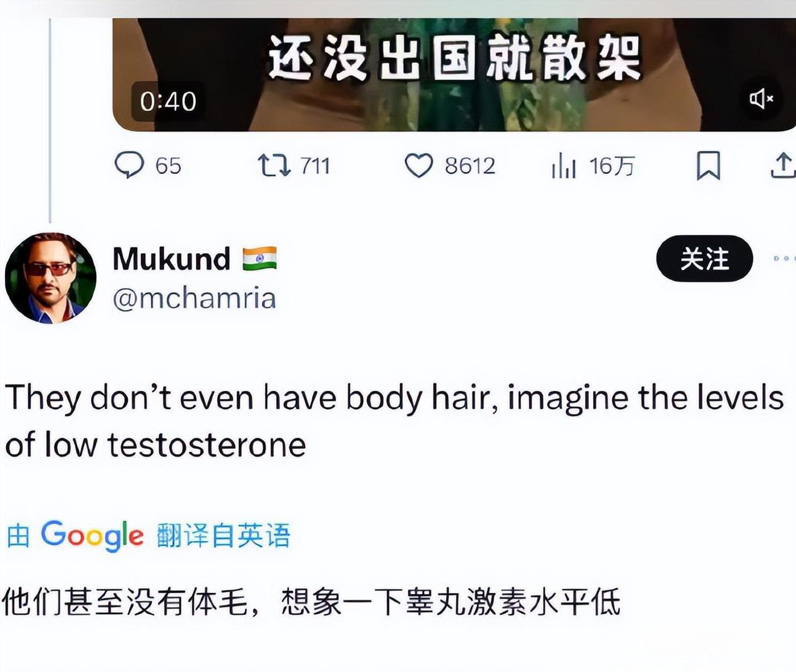The width and height of the screenshot is (796, 672).
Task: Bookmark the tweet
Action: 708,166
